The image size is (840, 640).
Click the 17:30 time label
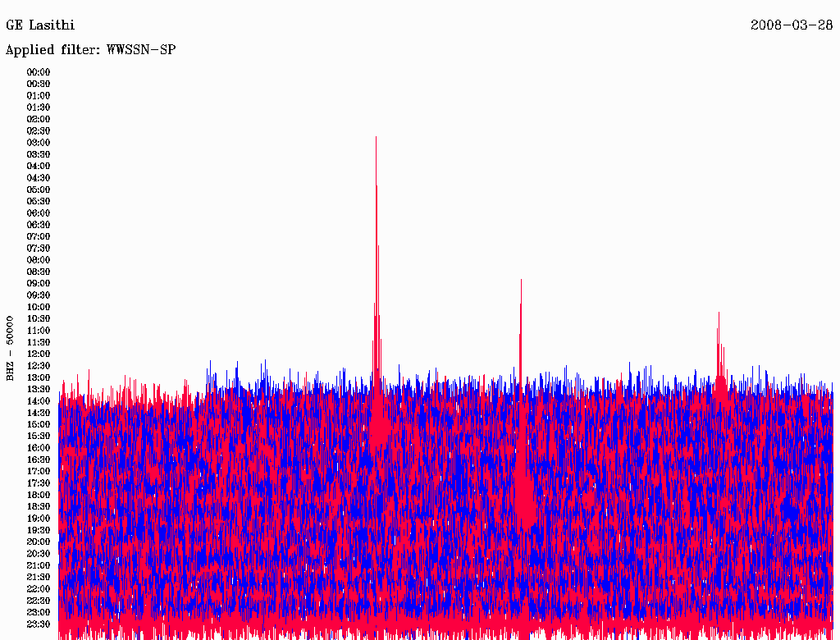39,483
